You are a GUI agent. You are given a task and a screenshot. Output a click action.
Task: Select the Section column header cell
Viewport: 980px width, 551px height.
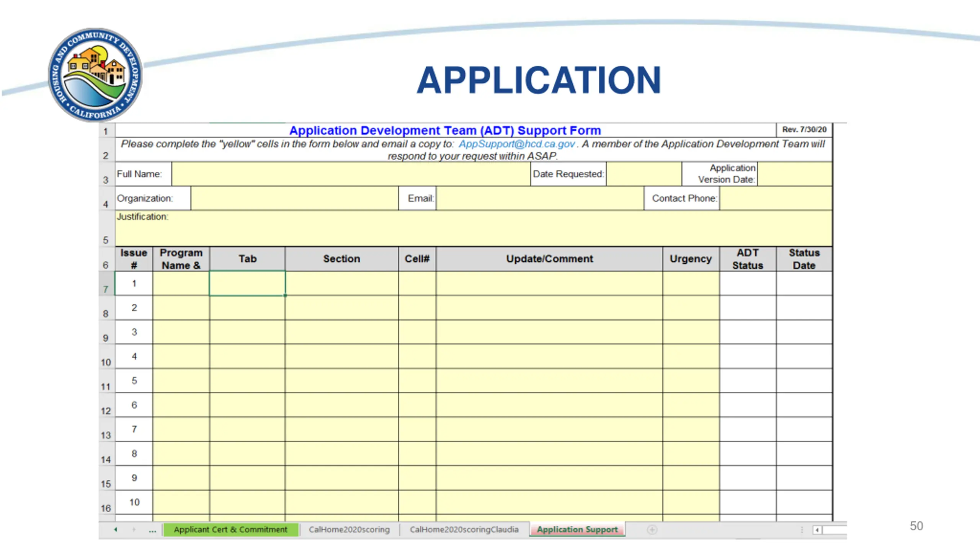(341, 259)
